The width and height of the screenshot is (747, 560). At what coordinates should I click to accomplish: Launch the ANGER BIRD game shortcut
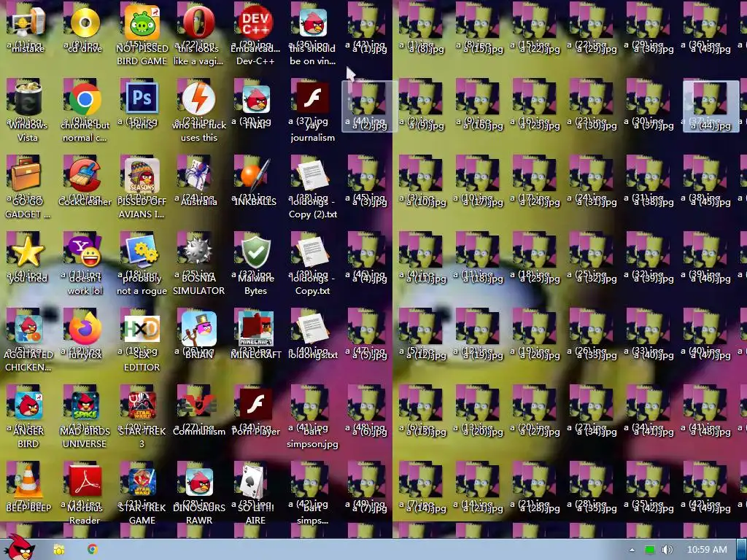[x=28, y=405]
